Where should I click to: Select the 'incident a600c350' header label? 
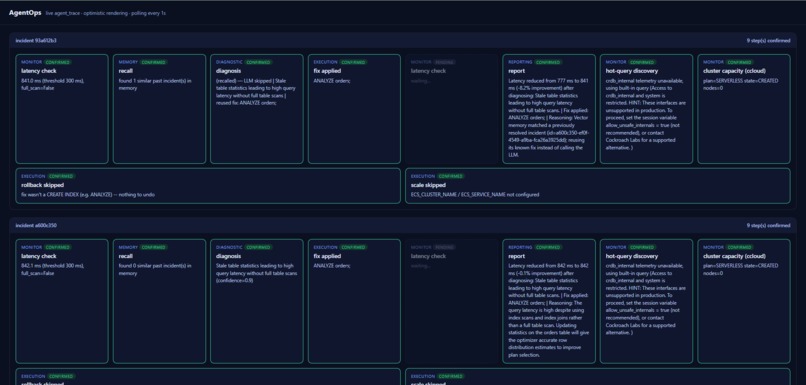pyautogui.click(x=36, y=225)
